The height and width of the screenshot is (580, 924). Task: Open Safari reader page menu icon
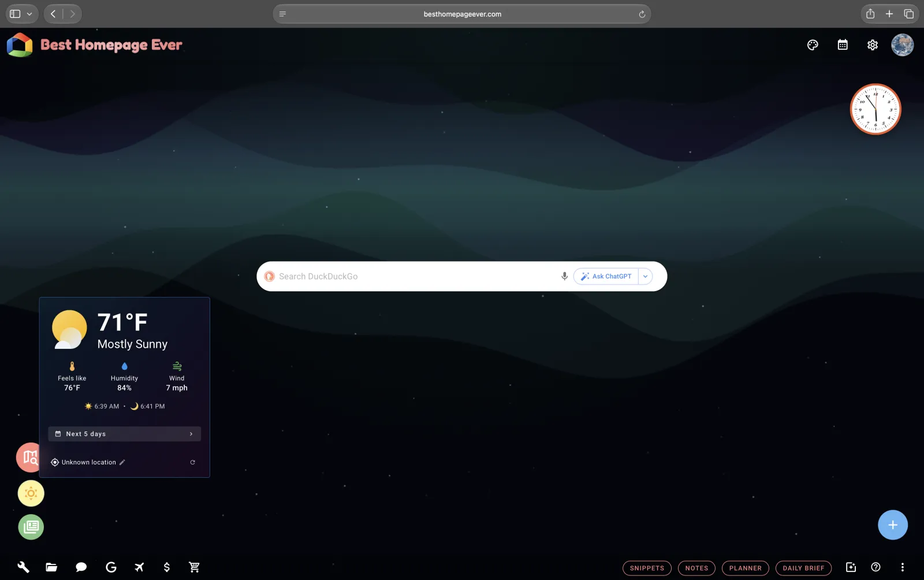[x=282, y=14]
